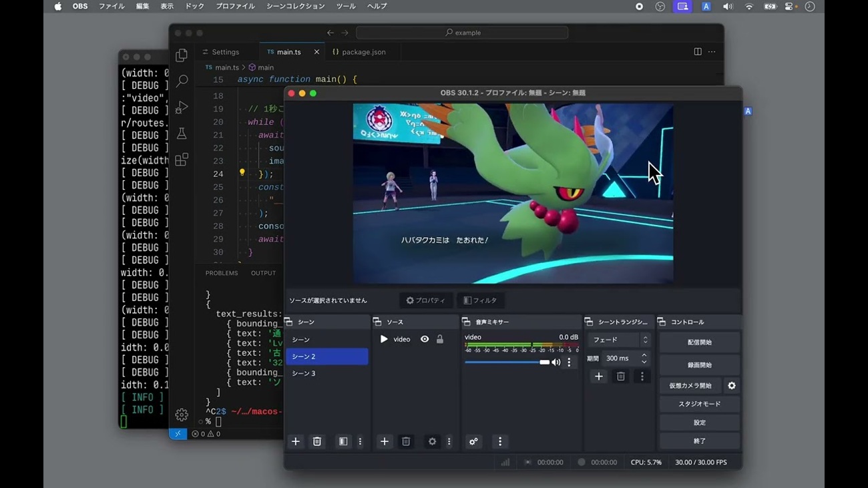Toggle lock on video source

(440, 339)
